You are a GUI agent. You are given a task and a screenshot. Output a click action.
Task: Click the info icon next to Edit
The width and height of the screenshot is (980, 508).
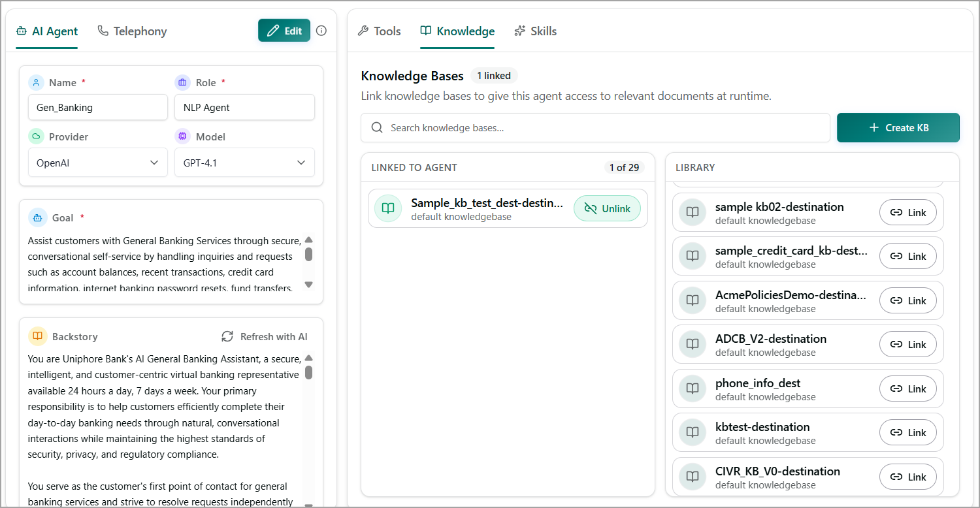point(321,31)
